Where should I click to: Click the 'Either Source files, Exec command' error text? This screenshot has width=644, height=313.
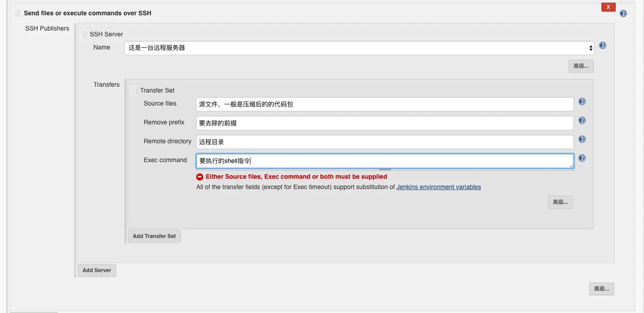pos(296,176)
